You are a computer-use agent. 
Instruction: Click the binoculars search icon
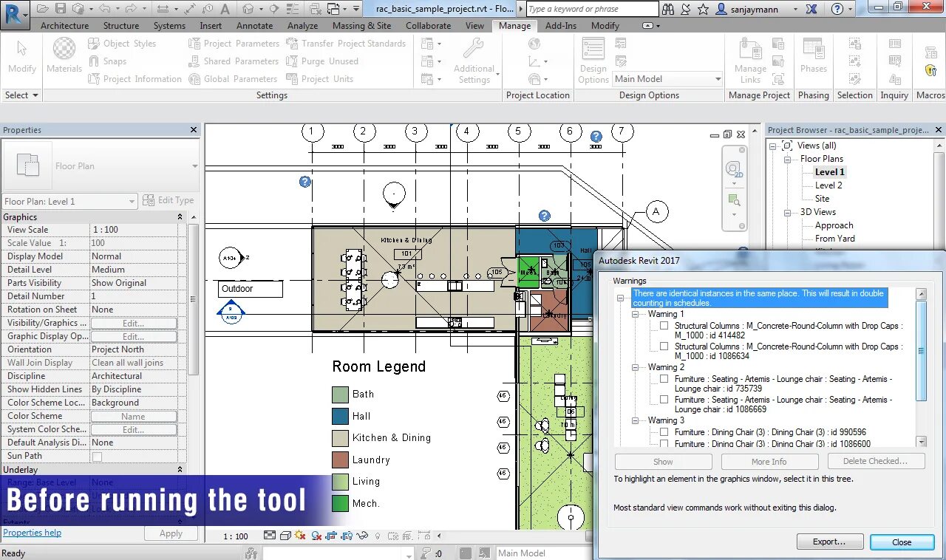tap(668, 9)
